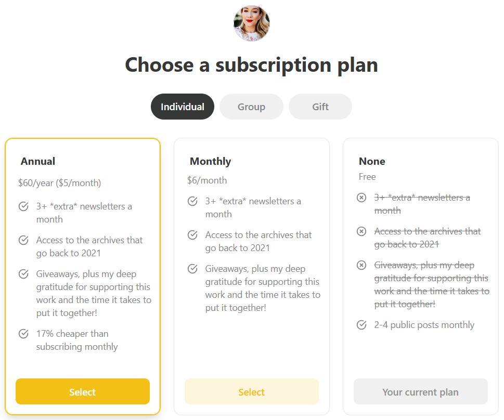504x420 pixels.
Task: Click the "$60/year ($5/month)" price text
Action: (59, 183)
